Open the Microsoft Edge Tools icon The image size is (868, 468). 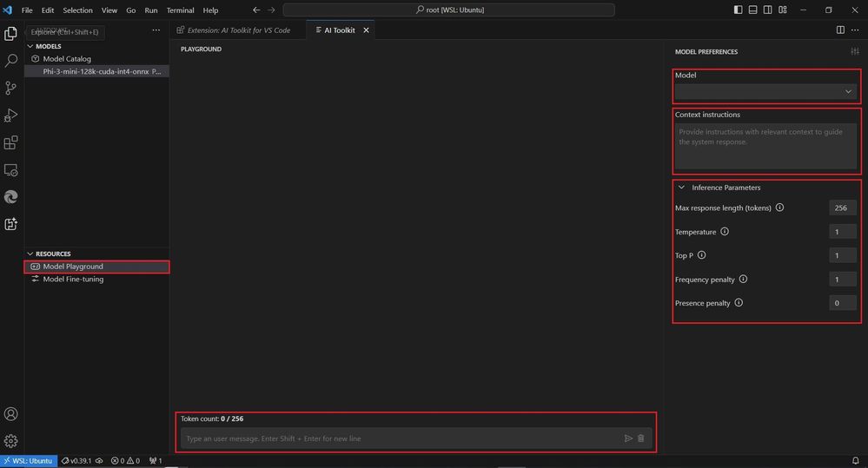point(10,197)
